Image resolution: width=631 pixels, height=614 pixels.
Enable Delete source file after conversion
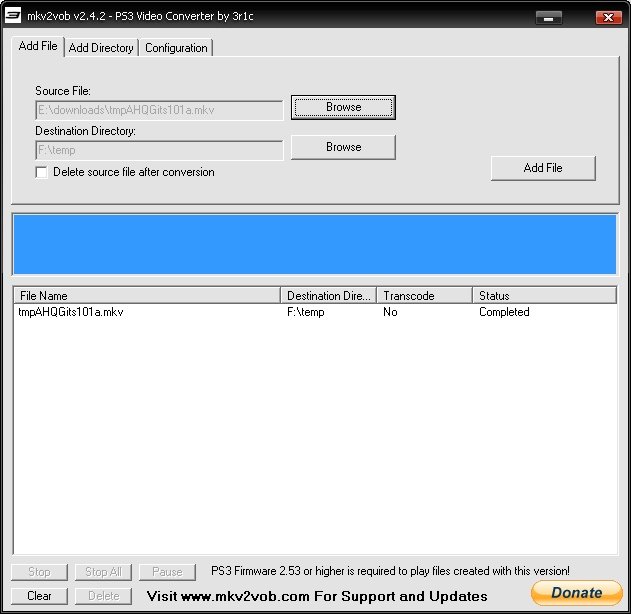point(41,172)
